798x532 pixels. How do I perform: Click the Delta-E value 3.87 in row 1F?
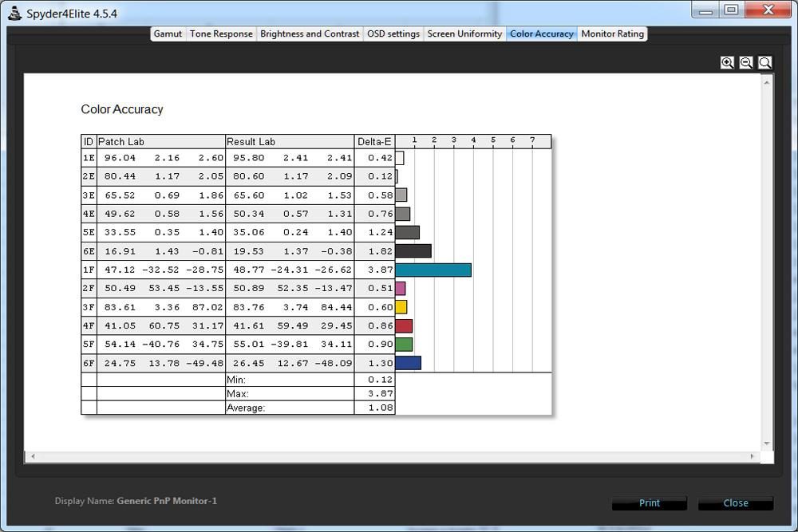pos(380,270)
